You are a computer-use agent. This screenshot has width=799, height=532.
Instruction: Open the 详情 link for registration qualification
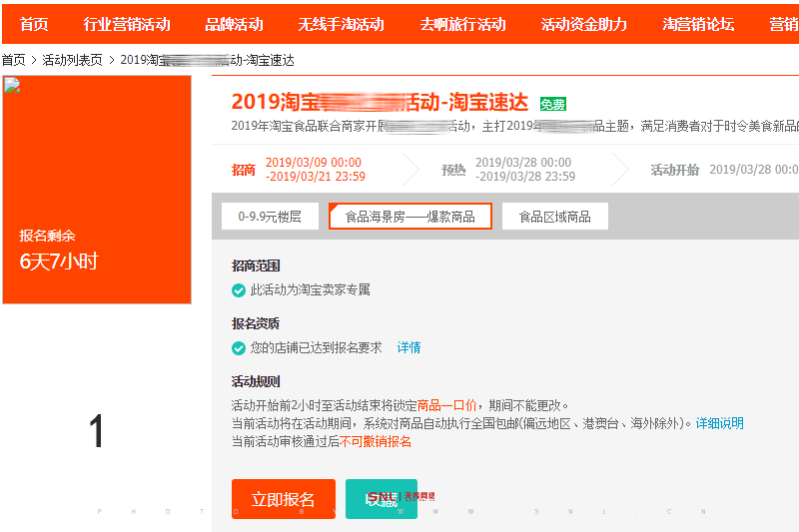(408, 348)
